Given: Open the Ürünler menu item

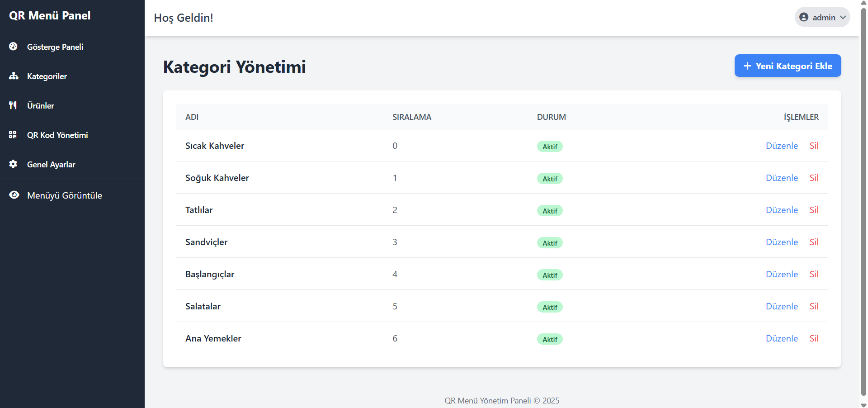Looking at the screenshot, I should (x=41, y=105).
